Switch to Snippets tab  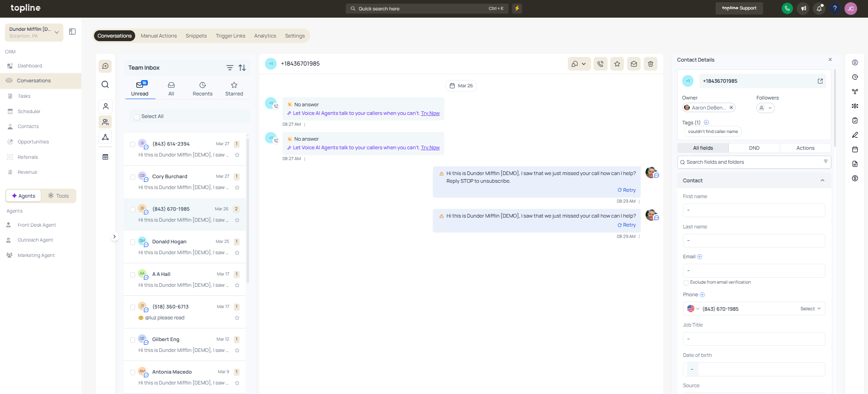pyautogui.click(x=196, y=36)
